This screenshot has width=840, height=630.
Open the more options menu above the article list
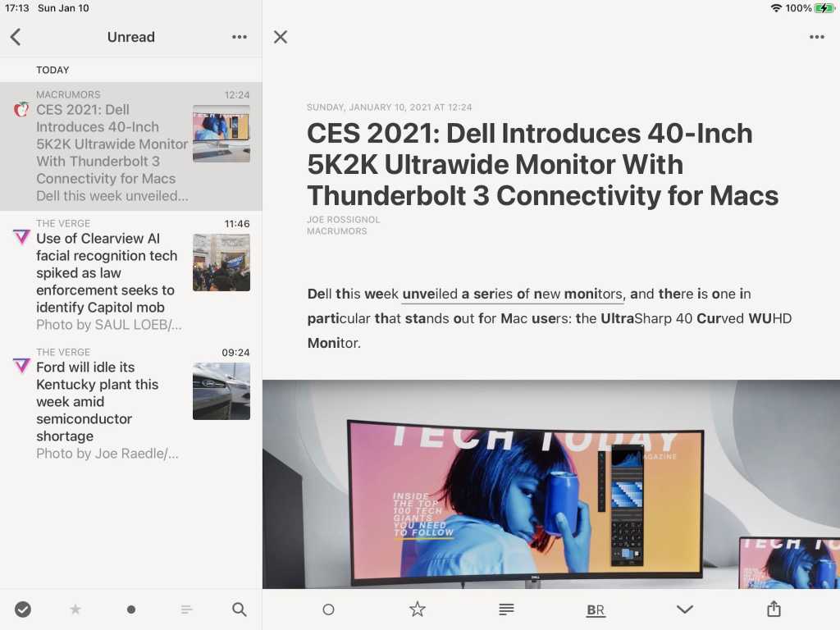239,37
